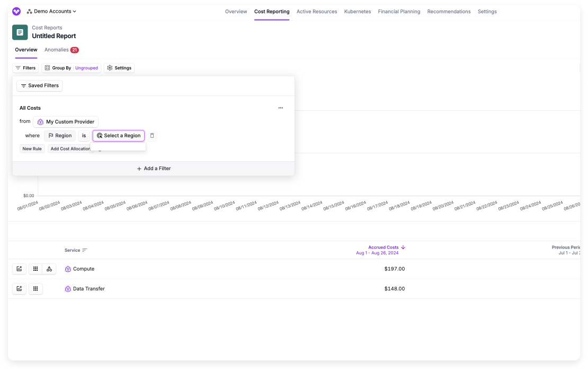Viewport: 588px width, 371px height.
Task: Click the $197.00 accrued cost value
Action: tap(395, 269)
